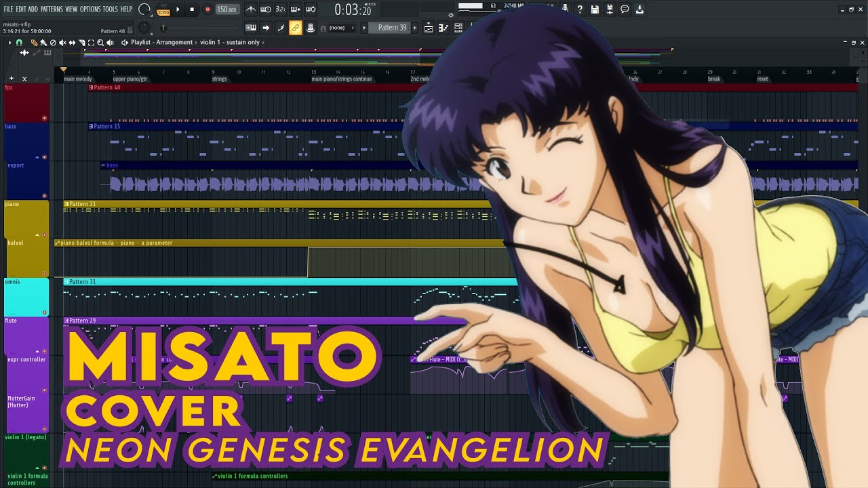The height and width of the screenshot is (488, 868).
Task: Toggle the green magnet snap icon
Action: point(19,42)
